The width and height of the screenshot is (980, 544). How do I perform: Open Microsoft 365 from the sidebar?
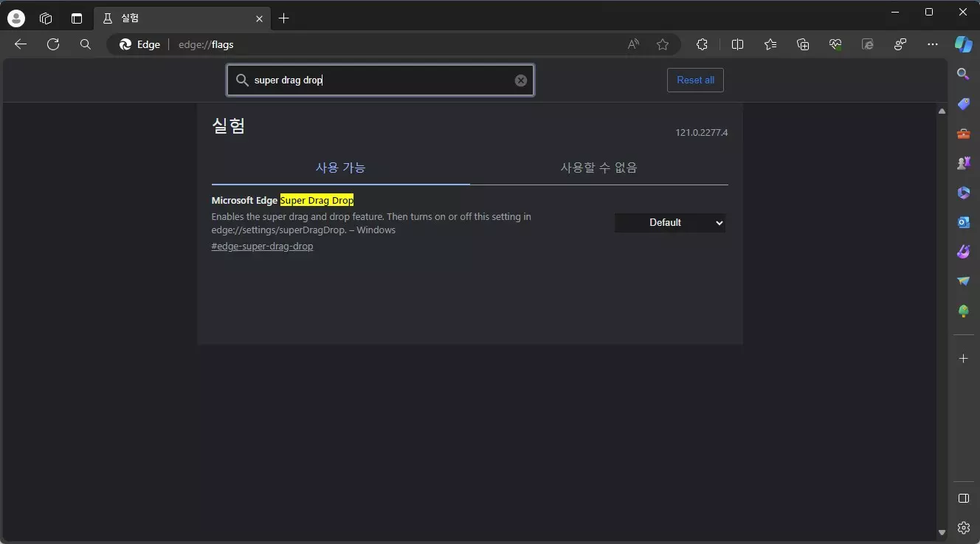click(x=963, y=193)
